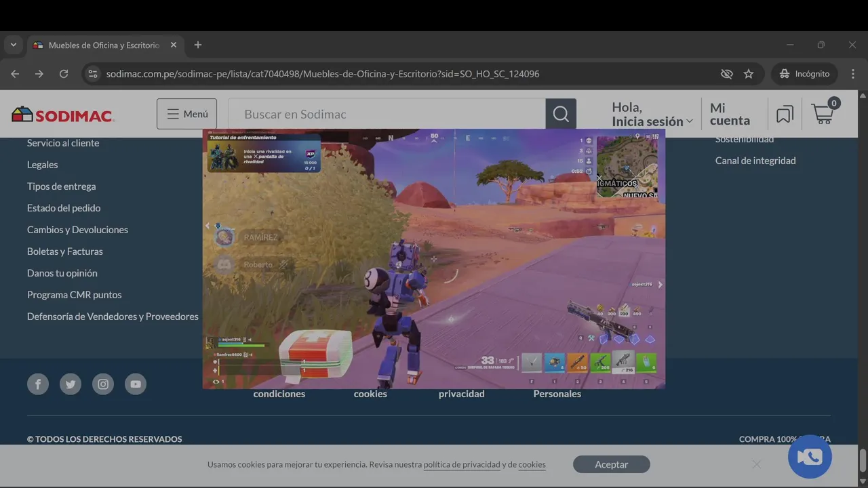This screenshot has height=488, width=868.
Task: Open the Menú hamburger button
Action: 187,114
